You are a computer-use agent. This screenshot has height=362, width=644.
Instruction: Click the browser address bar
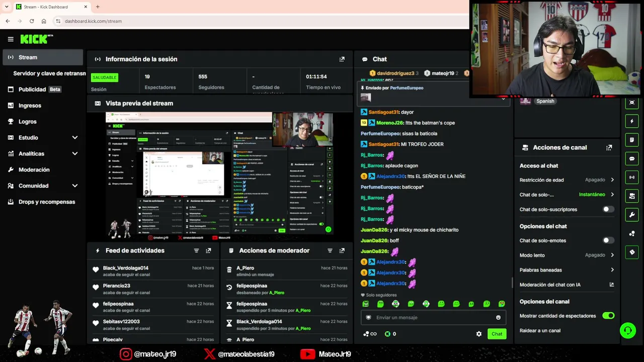(x=262, y=21)
